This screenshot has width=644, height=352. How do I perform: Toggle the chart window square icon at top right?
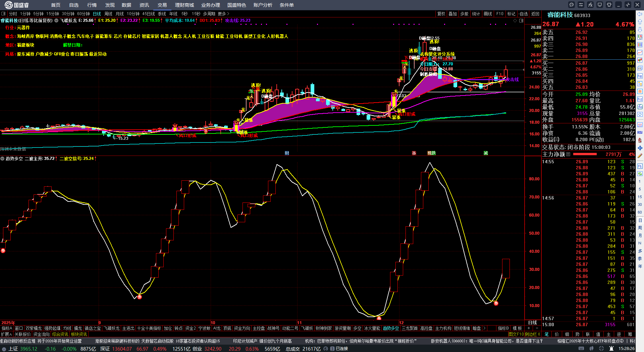521,20
